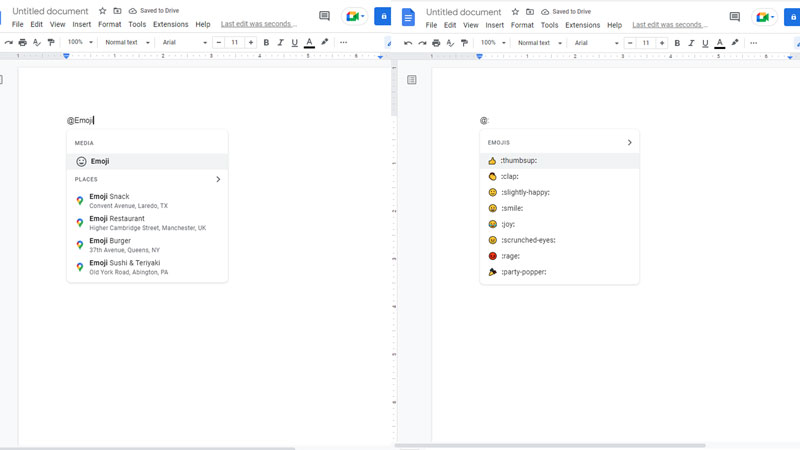The height and width of the screenshot is (450, 800).
Task: Toggle Italic in left document toolbar
Action: [x=280, y=42]
